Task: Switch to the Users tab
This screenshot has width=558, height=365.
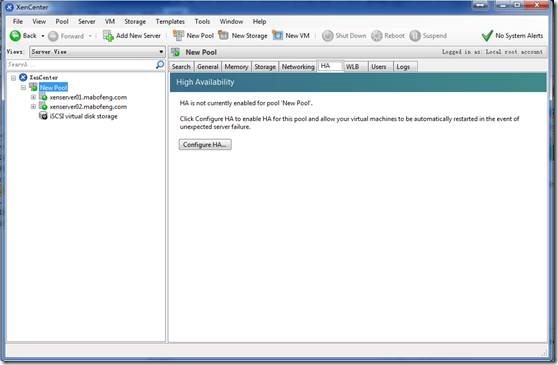Action: coord(381,67)
